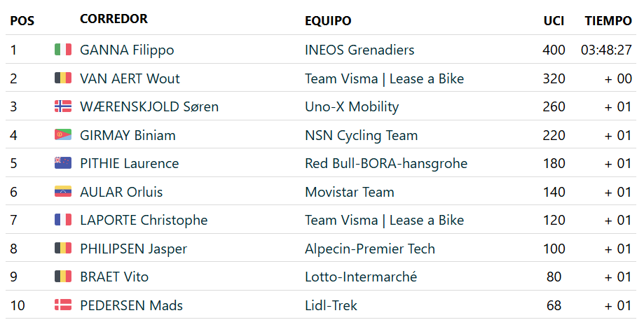The width and height of the screenshot is (644, 320).
Task: Click the TIEMPO column header
Action: tap(608, 21)
